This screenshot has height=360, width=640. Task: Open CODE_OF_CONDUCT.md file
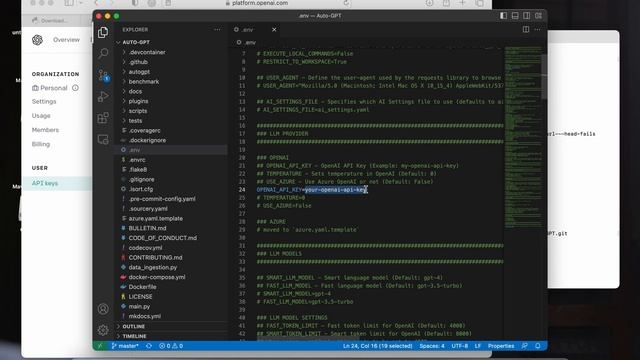[x=162, y=238]
